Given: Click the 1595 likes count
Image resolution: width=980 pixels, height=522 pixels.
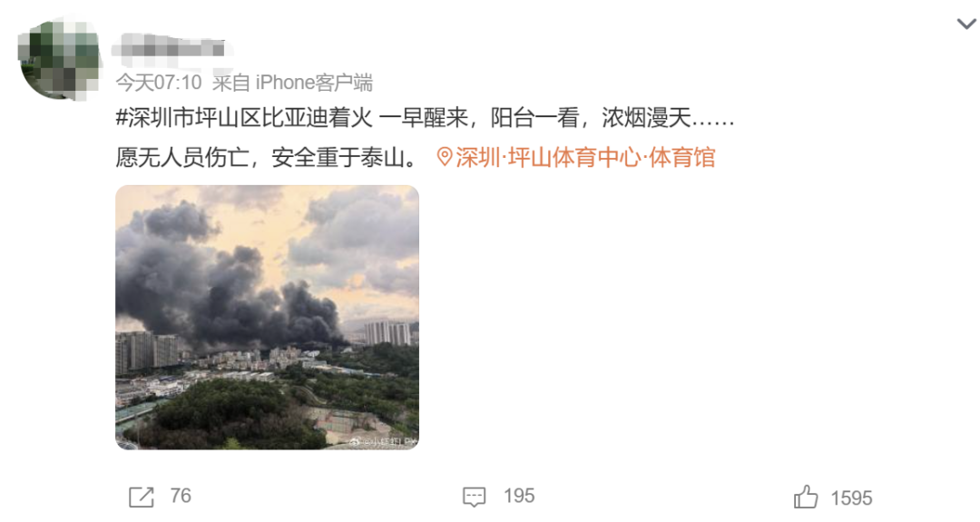Looking at the screenshot, I should click(x=851, y=498).
